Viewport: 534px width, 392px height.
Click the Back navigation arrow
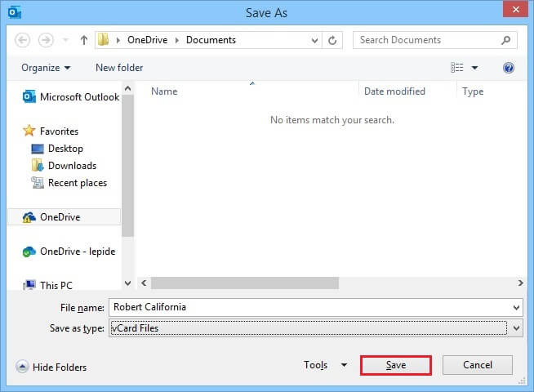point(22,40)
